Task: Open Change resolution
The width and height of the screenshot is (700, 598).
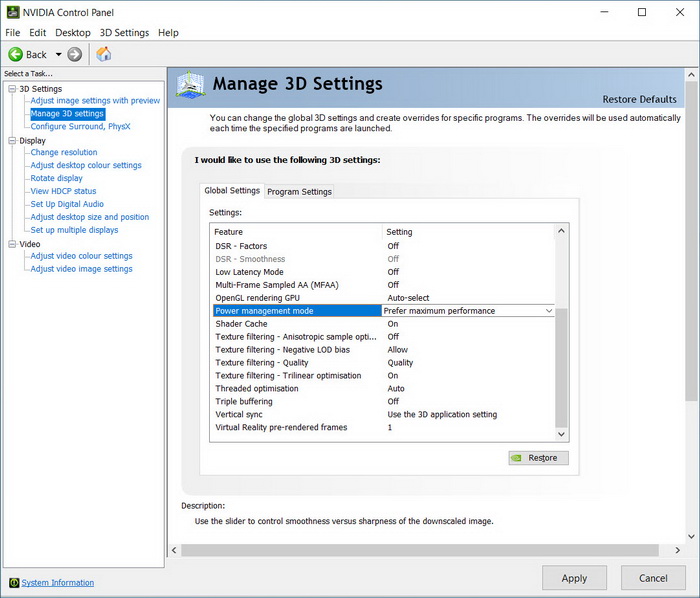Action: (x=64, y=152)
